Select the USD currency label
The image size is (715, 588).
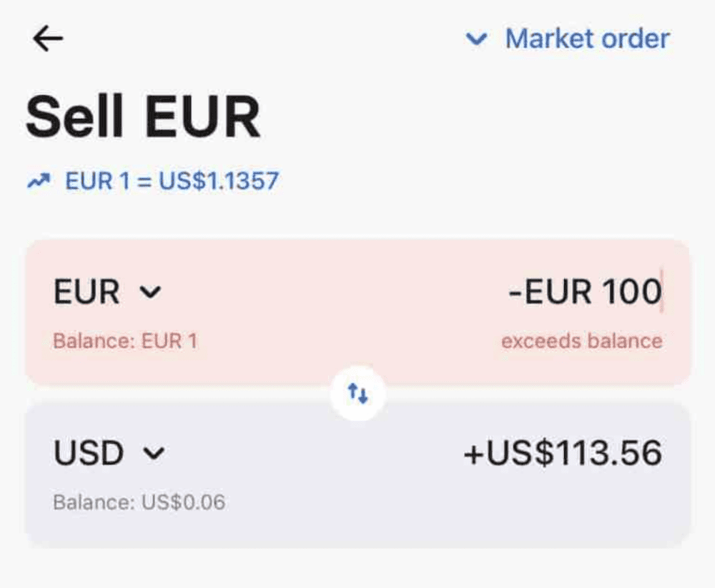(x=89, y=453)
